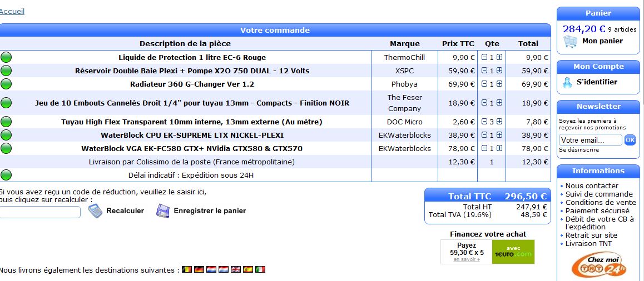Image resolution: width=644 pixels, height=281 pixels.
Task: Click the Recalculer calculator icon
Action: 95,211
